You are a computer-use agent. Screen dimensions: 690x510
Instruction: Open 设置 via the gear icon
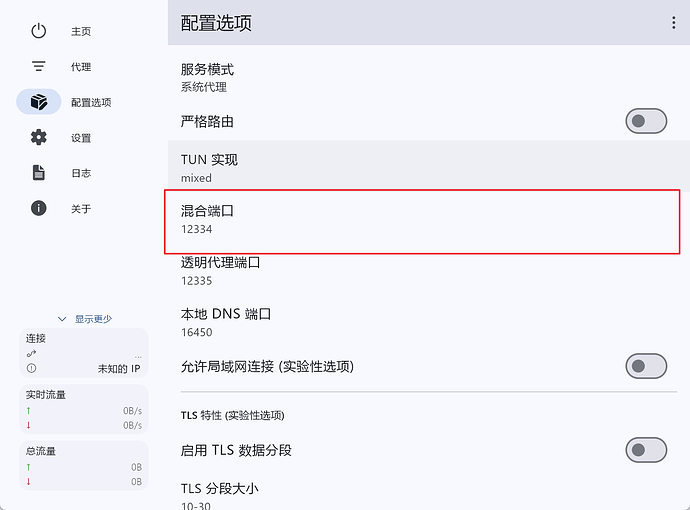point(39,138)
